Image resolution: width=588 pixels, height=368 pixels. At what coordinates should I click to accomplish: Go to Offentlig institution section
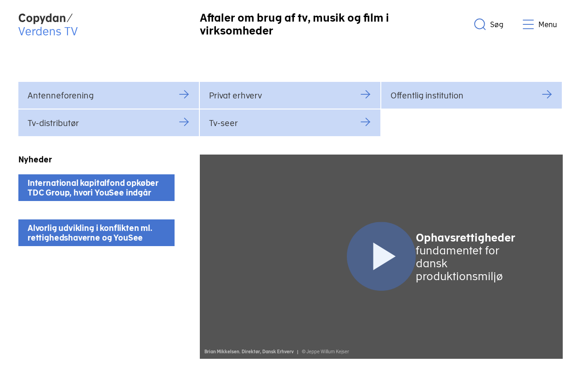point(427,96)
